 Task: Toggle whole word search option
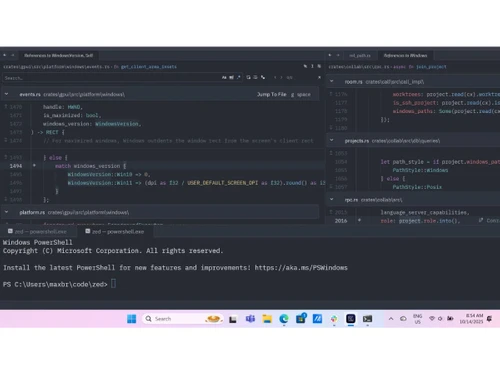[231, 77]
